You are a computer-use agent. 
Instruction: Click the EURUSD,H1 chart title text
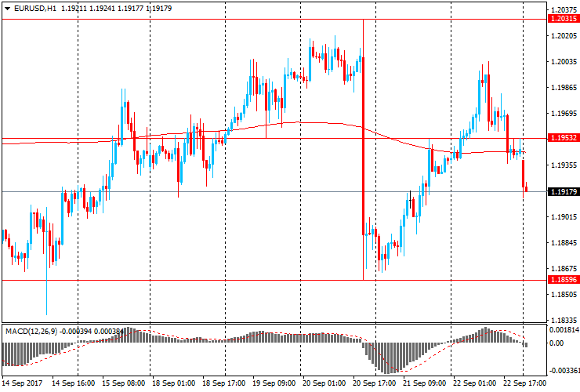coord(35,8)
